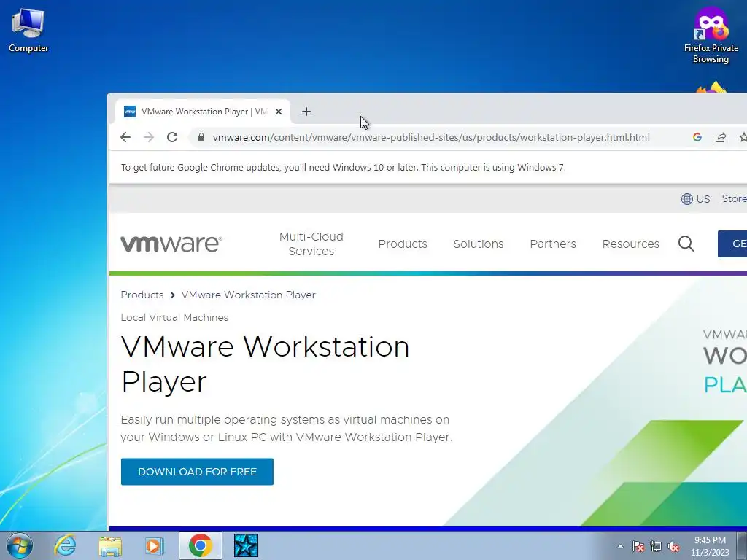The width and height of the screenshot is (747, 560).
Task: Open the Solutions navigation menu
Action: 479,244
